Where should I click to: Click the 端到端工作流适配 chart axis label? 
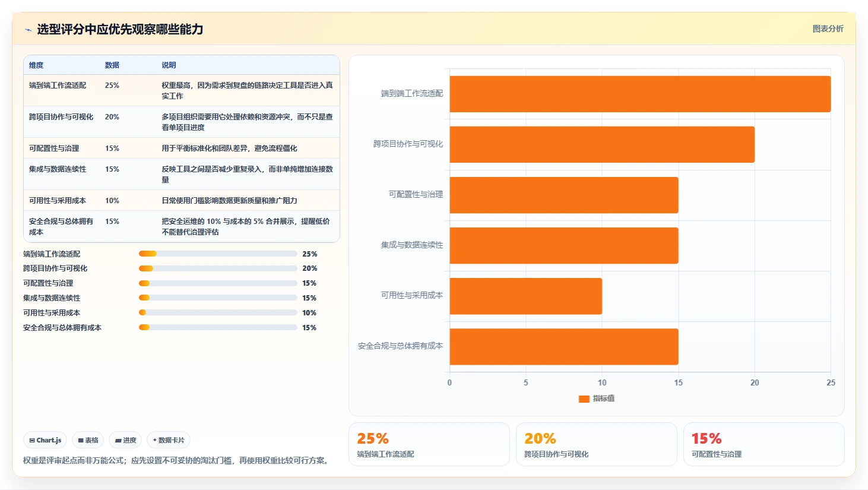pyautogui.click(x=412, y=94)
